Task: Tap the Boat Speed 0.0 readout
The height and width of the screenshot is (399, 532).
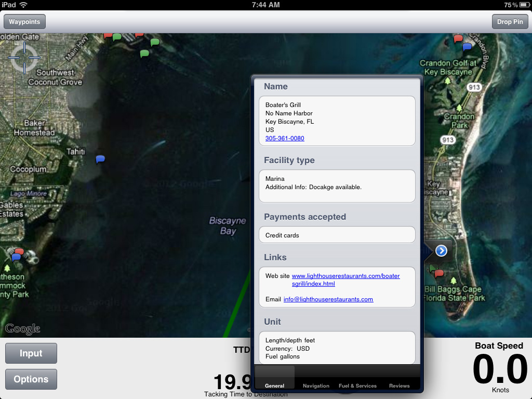Action: (500, 369)
